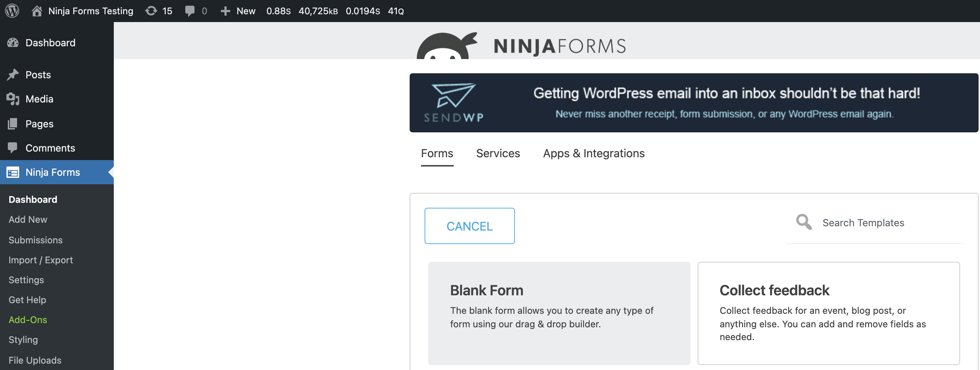Screen dimensions: 980x370
Task: Click the Posts pushpin icon in sidebar
Action: click(x=12, y=75)
